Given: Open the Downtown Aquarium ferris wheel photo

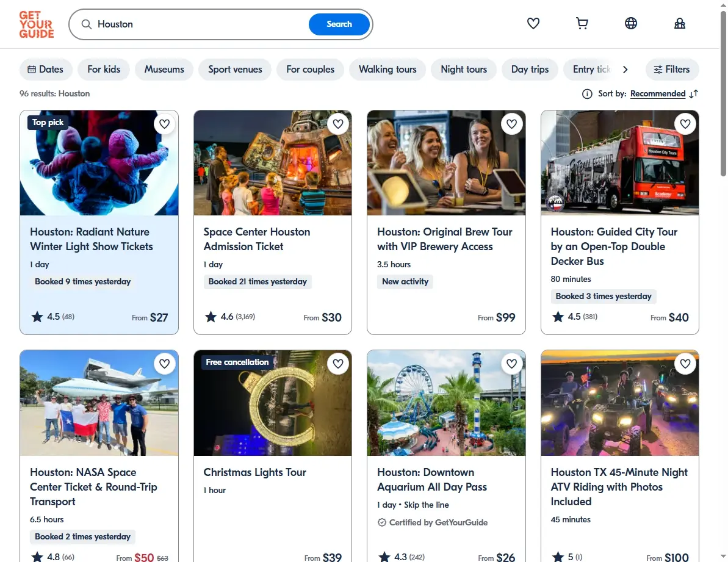Looking at the screenshot, I should [446, 403].
